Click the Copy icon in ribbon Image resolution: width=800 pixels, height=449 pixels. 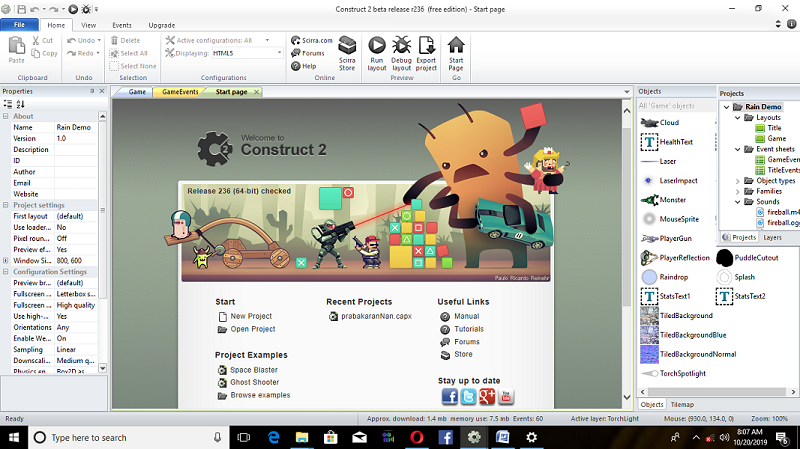(x=36, y=53)
